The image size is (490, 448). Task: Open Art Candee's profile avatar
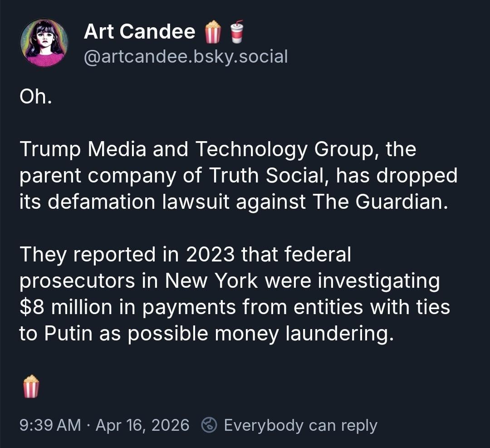[x=44, y=43]
